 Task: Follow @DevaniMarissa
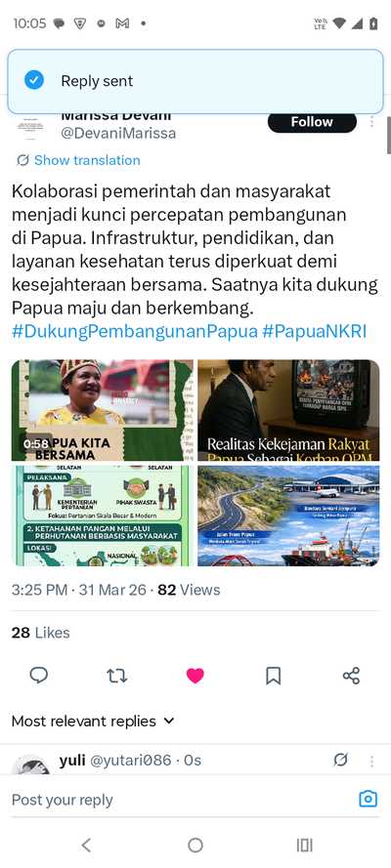tap(312, 122)
